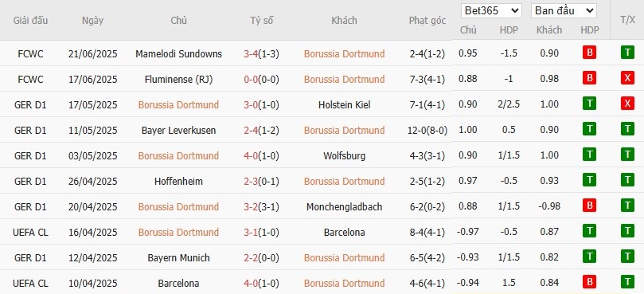The image size is (644, 294).
Task: Click the T/X column header
Action: [627, 20]
